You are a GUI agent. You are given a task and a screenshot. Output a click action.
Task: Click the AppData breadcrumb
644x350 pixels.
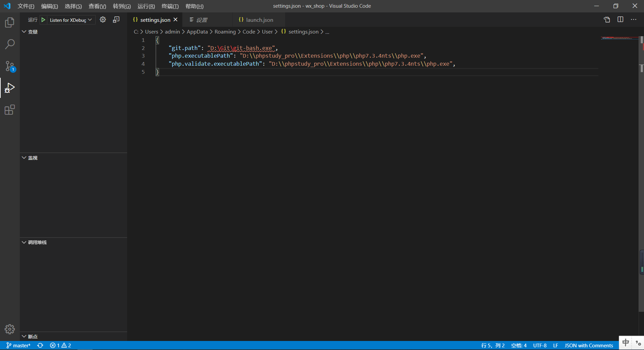click(x=197, y=32)
